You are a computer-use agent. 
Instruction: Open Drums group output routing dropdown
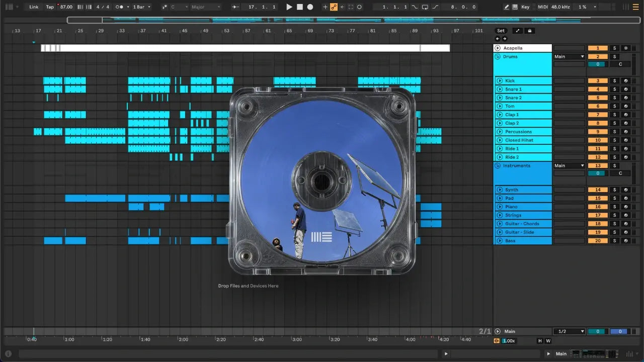coord(569,57)
